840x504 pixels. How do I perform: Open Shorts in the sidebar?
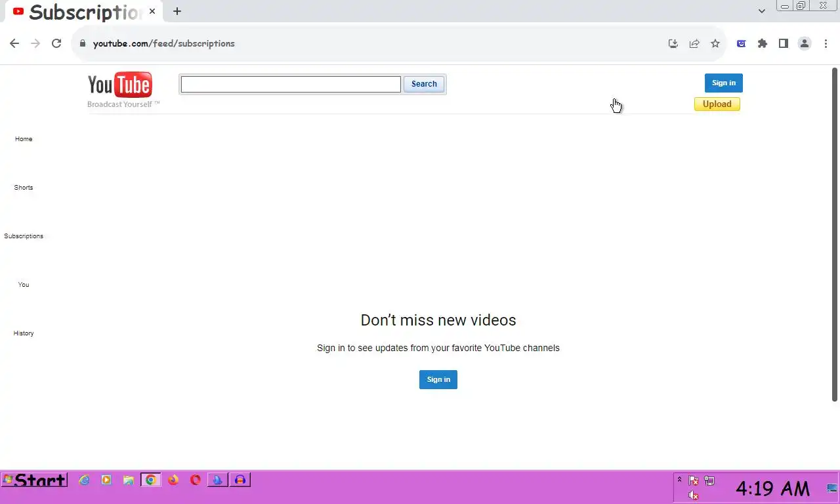pos(24,188)
